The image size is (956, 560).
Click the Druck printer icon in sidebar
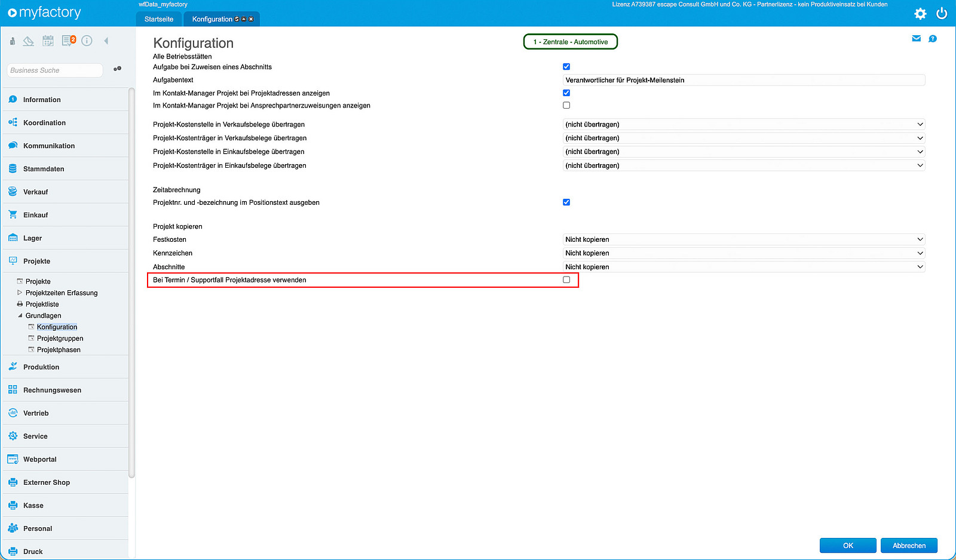(13, 551)
